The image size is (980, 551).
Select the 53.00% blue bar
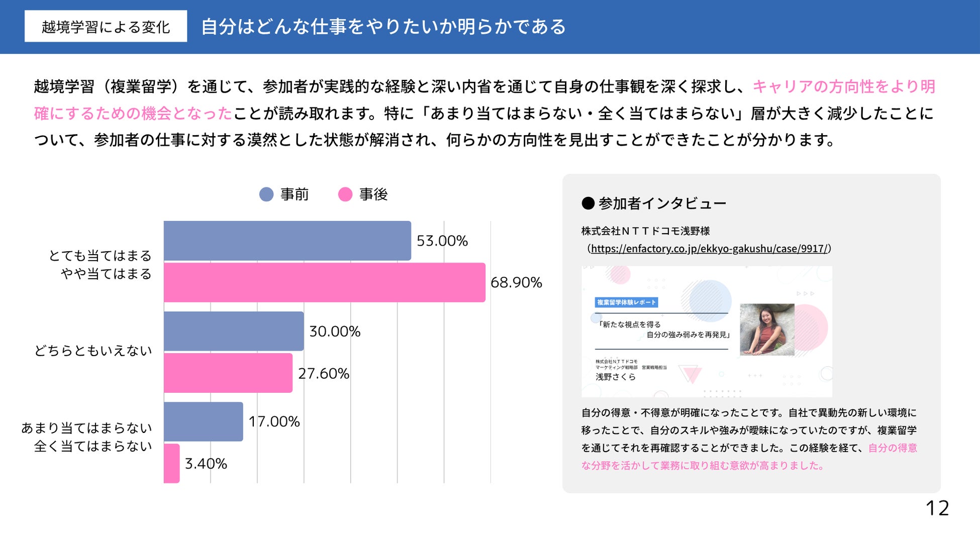pyautogui.click(x=287, y=241)
